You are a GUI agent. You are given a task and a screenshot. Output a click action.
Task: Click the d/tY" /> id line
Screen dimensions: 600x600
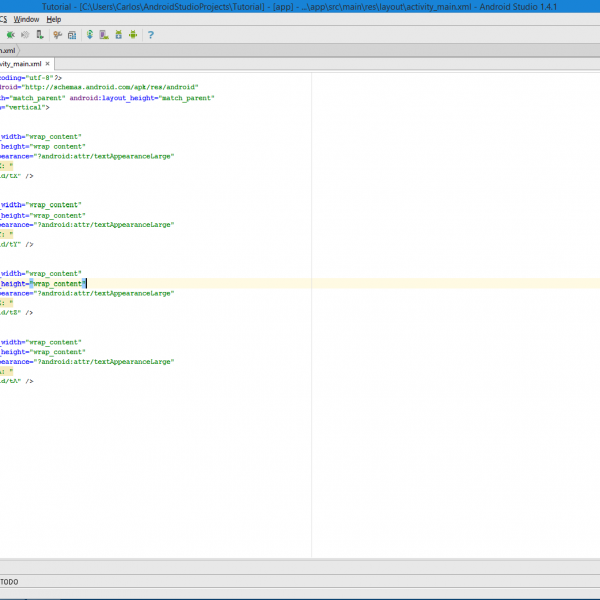click(17, 245)
